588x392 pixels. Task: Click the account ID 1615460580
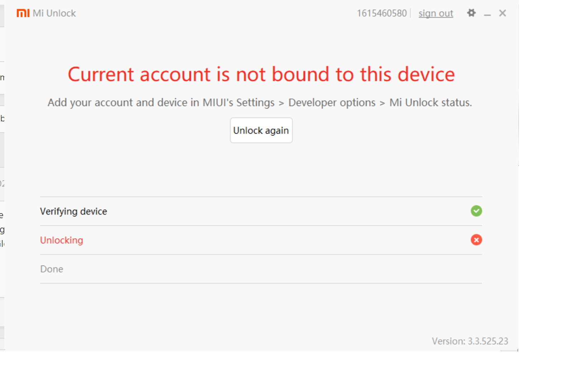pos(382,14)
